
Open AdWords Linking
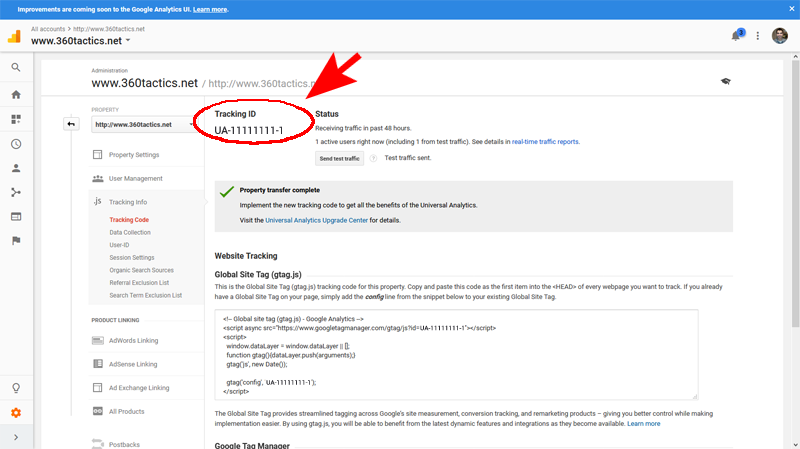click(133, 340)
